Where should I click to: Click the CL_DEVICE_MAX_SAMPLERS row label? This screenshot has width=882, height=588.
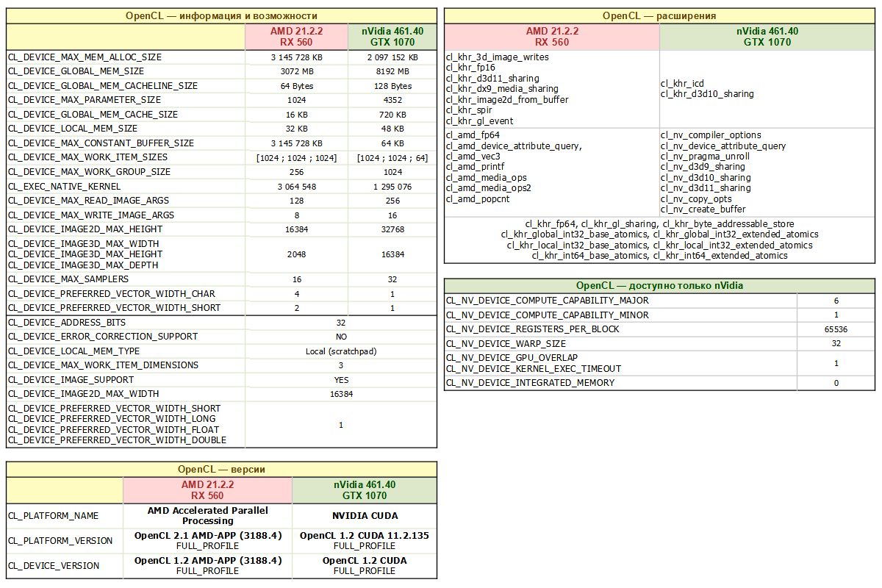[68, 279]
